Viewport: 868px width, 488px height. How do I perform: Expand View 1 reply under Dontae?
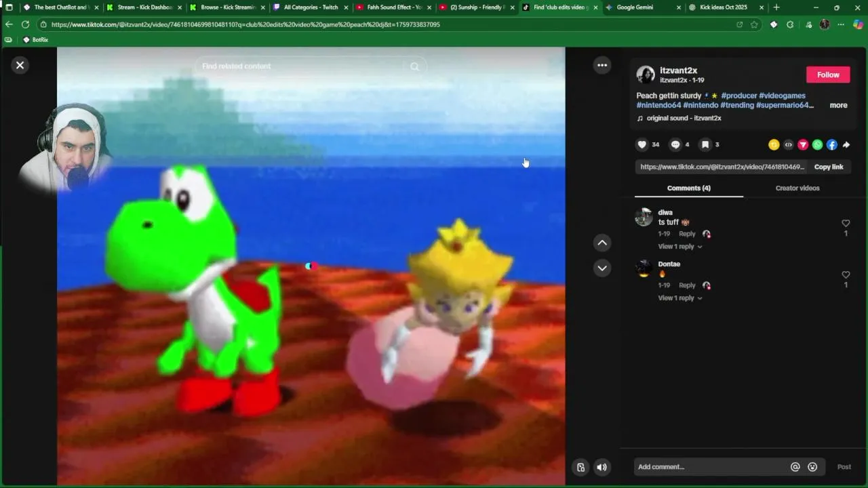[x=679, y=298]
